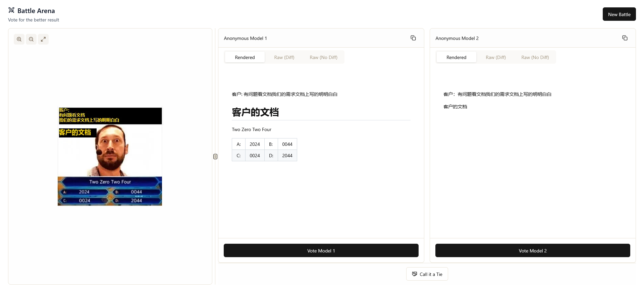The height and width of the screenshot is (290, 644).
Task: Click the 2044 cell in Model 1 table
Action: click(287, 156)
